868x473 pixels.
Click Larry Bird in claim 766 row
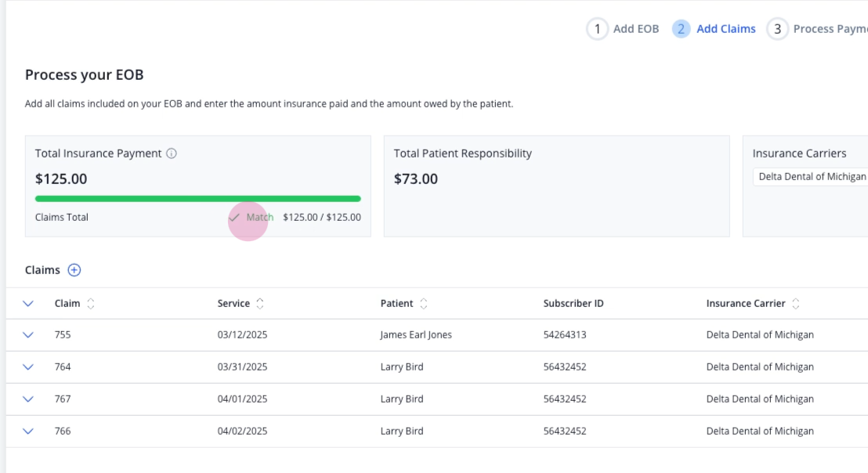point(402,431)
